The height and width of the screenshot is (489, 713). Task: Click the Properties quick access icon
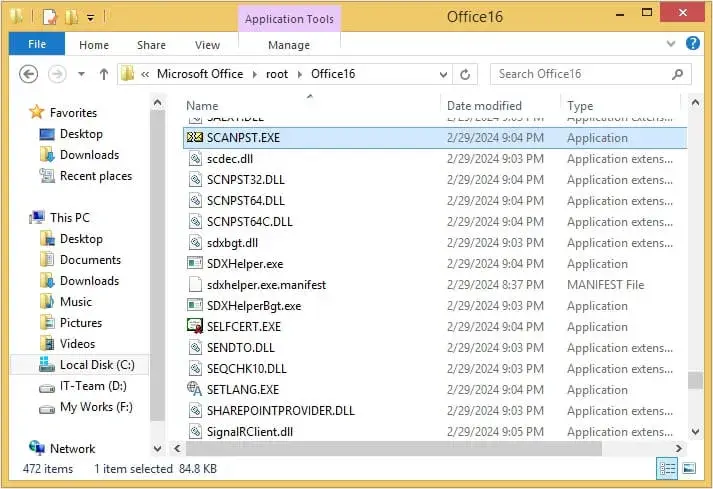[50, 17]
